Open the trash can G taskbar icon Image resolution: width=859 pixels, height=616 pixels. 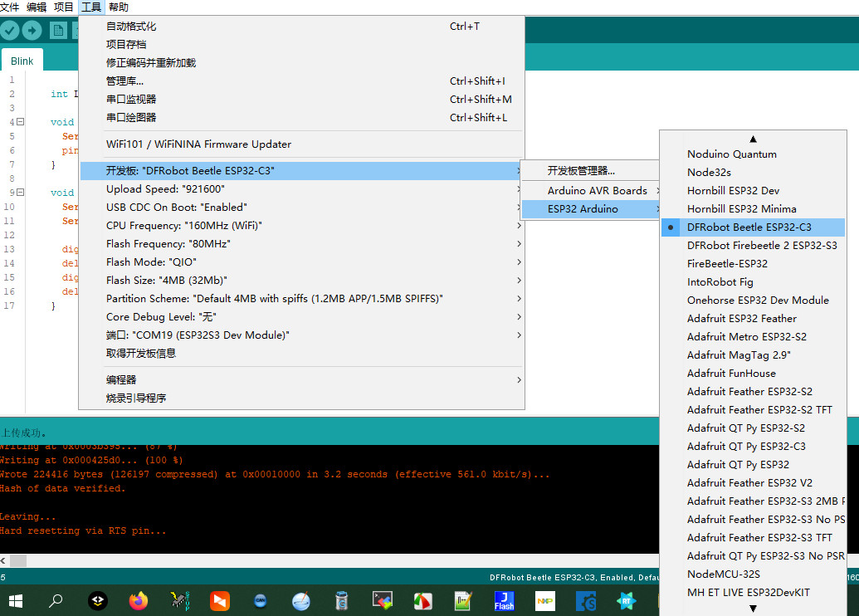click(341, 601)
